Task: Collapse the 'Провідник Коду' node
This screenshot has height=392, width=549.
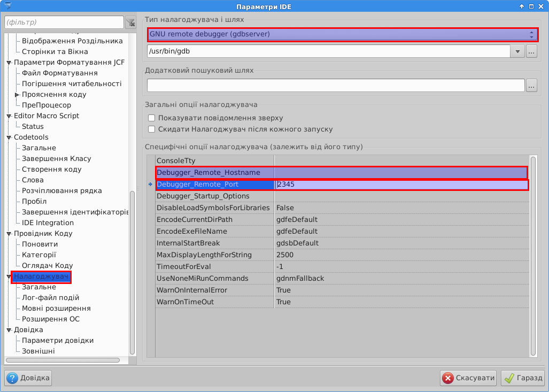Action: click(x=9, y=234)
